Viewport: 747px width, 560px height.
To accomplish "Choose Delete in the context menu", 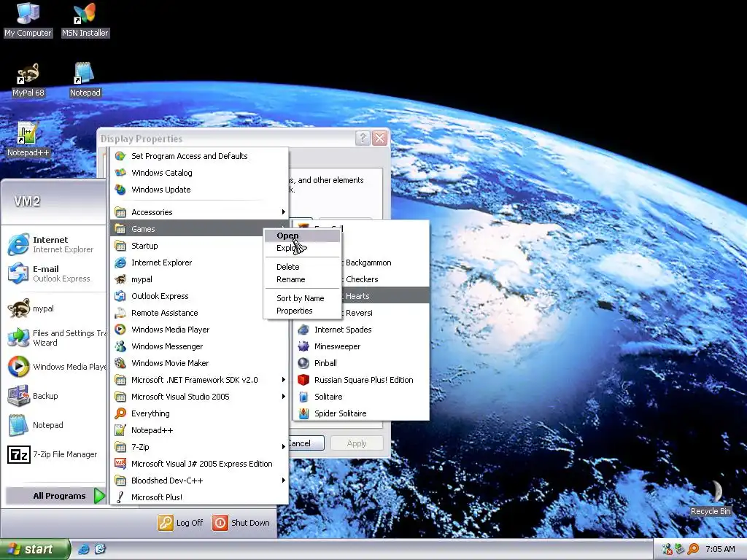I will pos(302,267).
